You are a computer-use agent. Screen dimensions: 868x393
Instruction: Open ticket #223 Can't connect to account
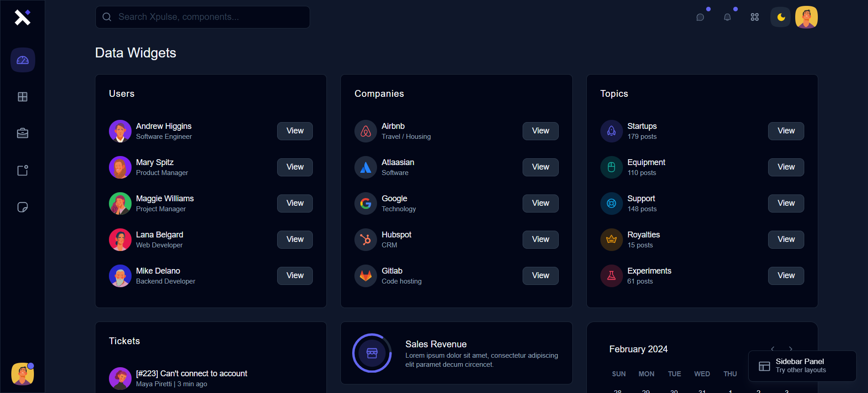[192, 374]
